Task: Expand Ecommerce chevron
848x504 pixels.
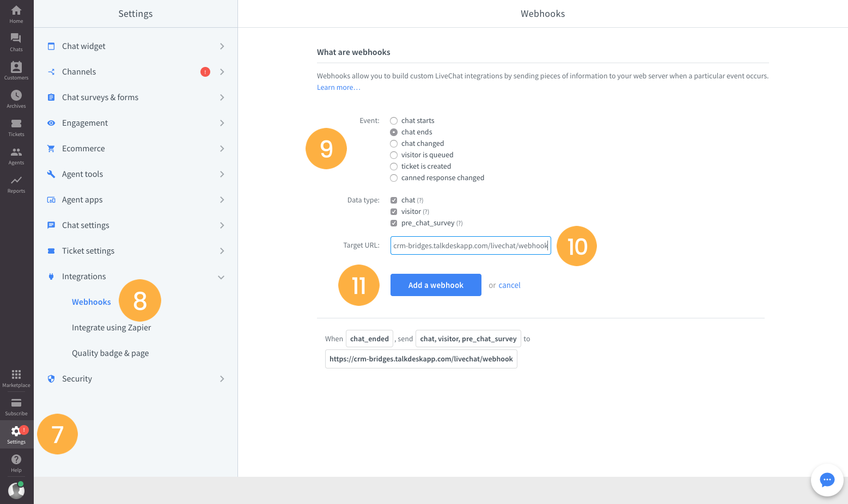Action: [222, 149]
